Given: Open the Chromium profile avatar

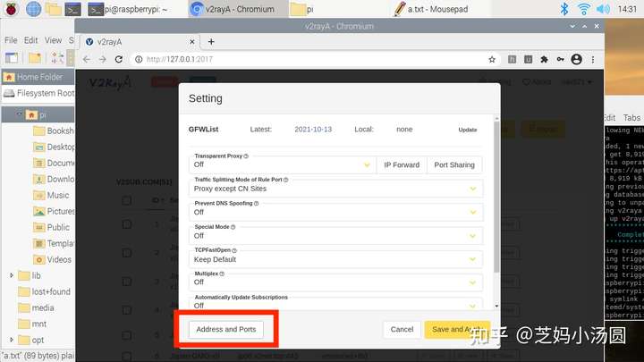Looking at the screenshot, I should click(576, 60).
